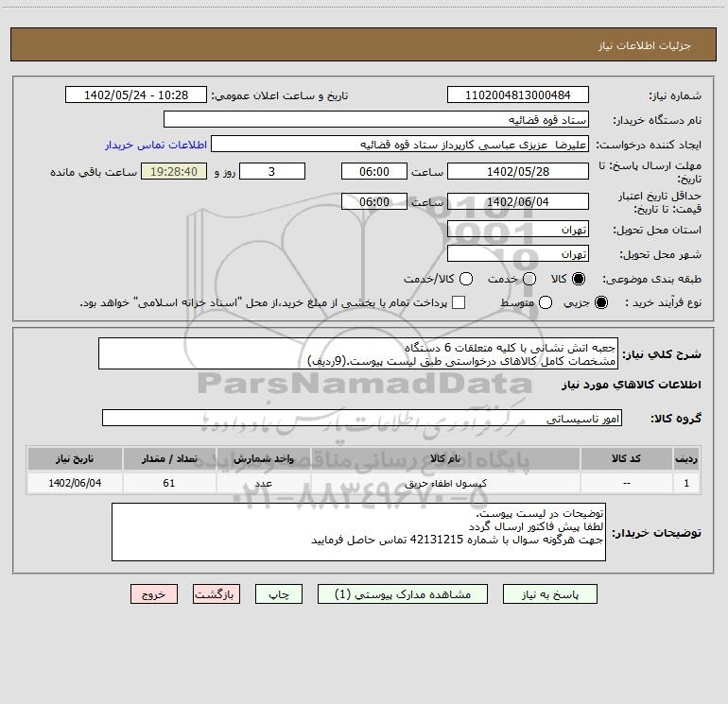
Task: Select the خدمت radio button
Action: (x=529, y=279)
